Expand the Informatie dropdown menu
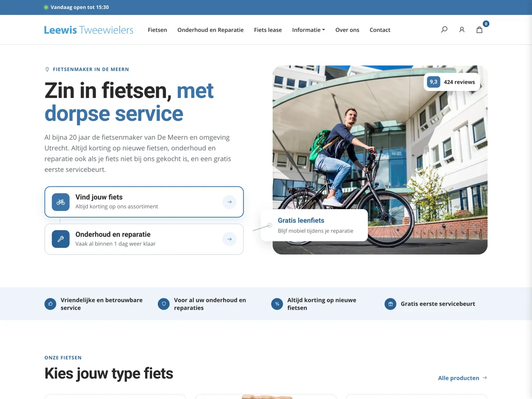This screenshot has width=532, height=399. click(x=309, y=30)
